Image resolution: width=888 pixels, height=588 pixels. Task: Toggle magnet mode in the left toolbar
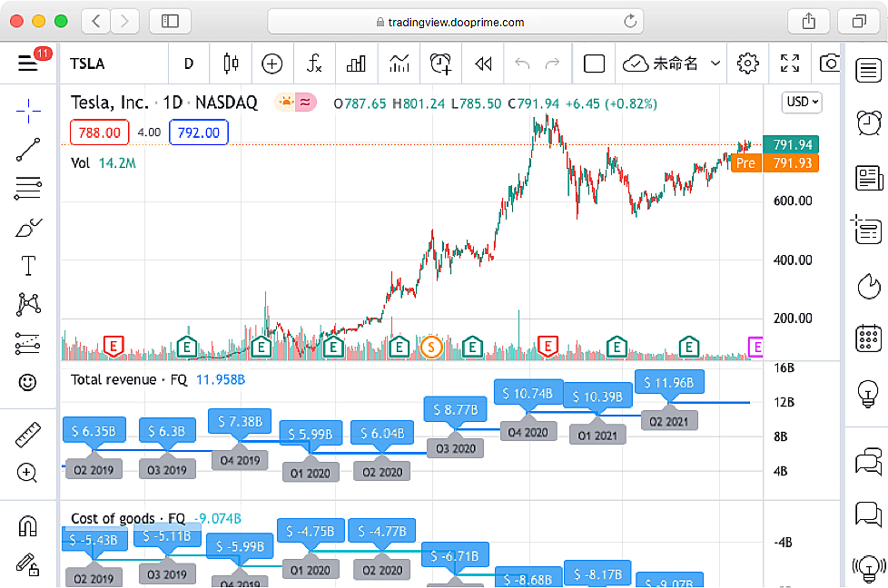(28, 526)
